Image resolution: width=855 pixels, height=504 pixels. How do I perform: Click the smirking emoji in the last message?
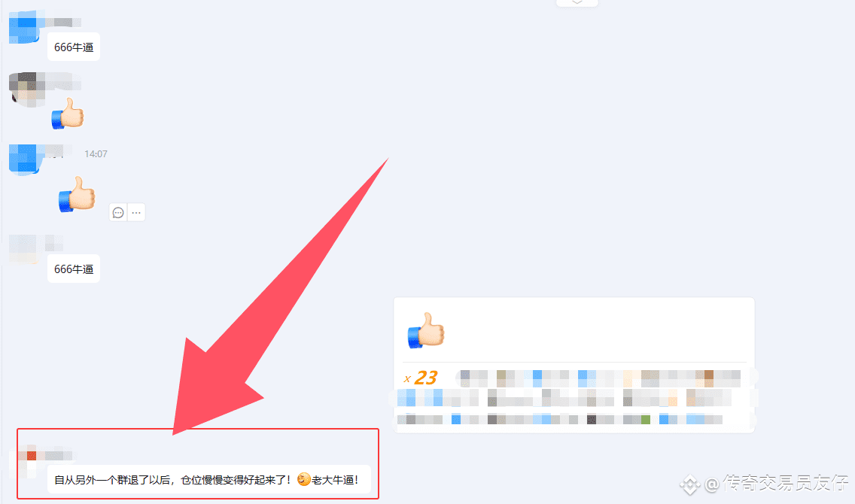pyautogui.click(x=304, y=479)
